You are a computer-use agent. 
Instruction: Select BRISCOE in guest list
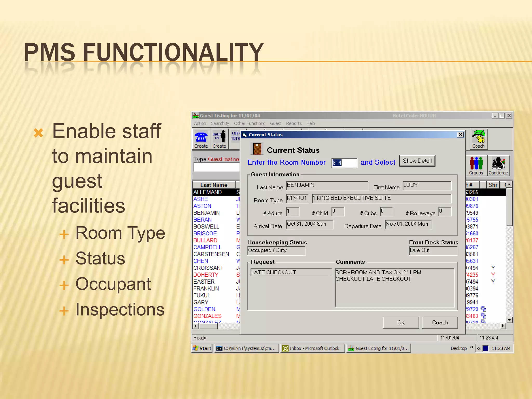(205, 234)
